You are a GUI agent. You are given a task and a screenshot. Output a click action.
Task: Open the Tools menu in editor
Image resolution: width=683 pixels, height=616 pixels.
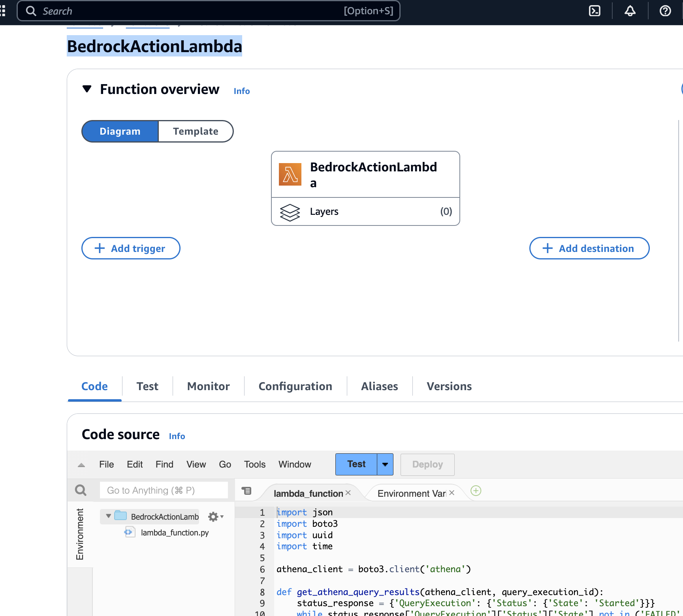(x=254, y=464)
